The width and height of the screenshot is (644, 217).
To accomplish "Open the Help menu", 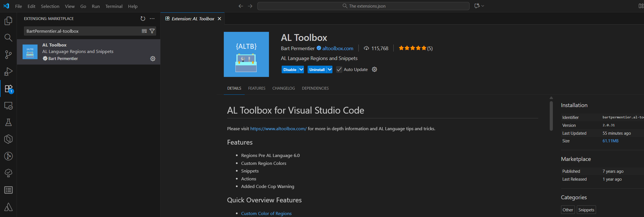I will point(133,6).
